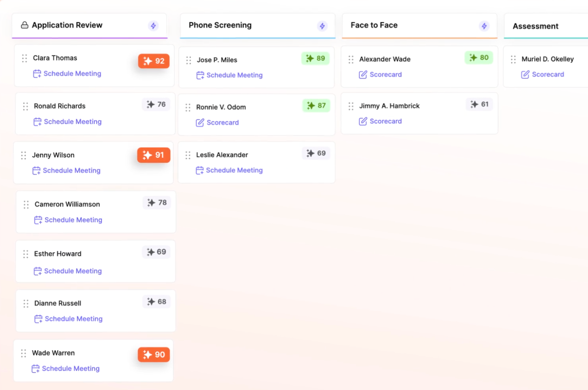Open candidate name Jenny Wilson
The image size is (588, 390).
pyautogui.click(x=53, y=155)
